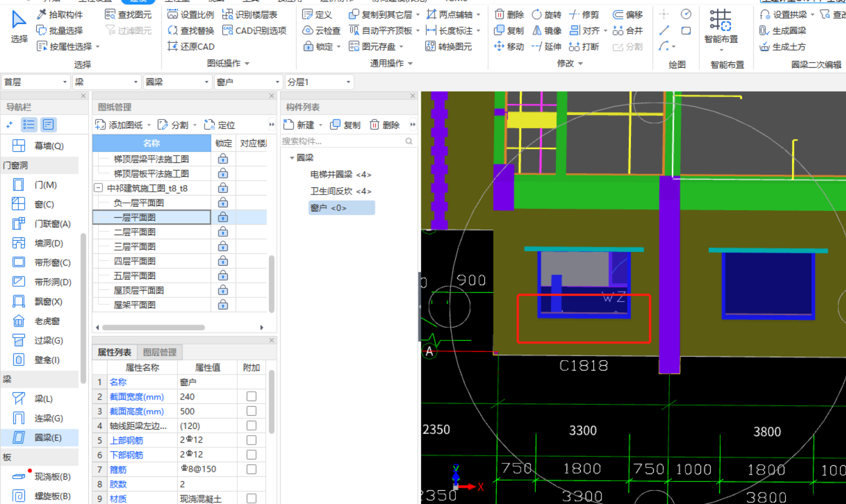Select the 修剪 trim tool

coord(584,14)
